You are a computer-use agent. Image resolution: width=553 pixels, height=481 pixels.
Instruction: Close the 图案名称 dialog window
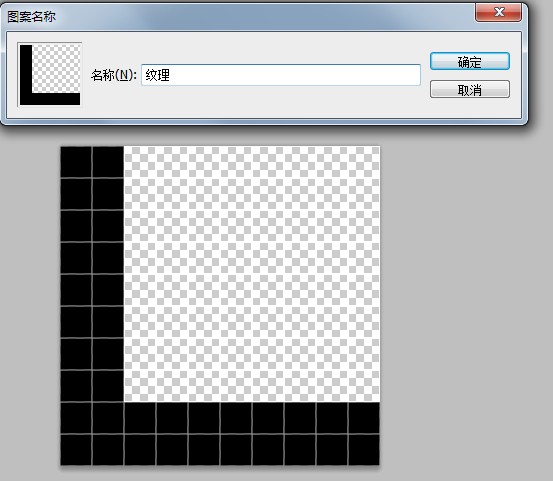tap(498, 13)
